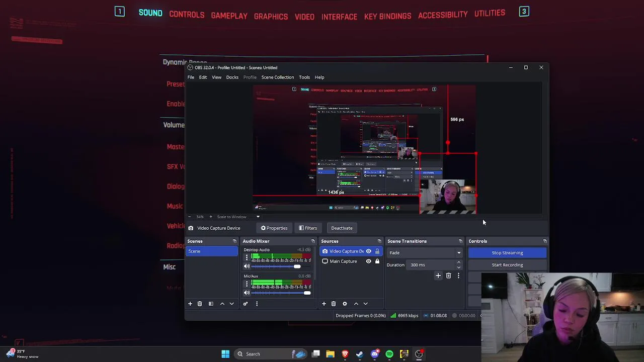Hide the Video Capture Device source

pos(368,251)
